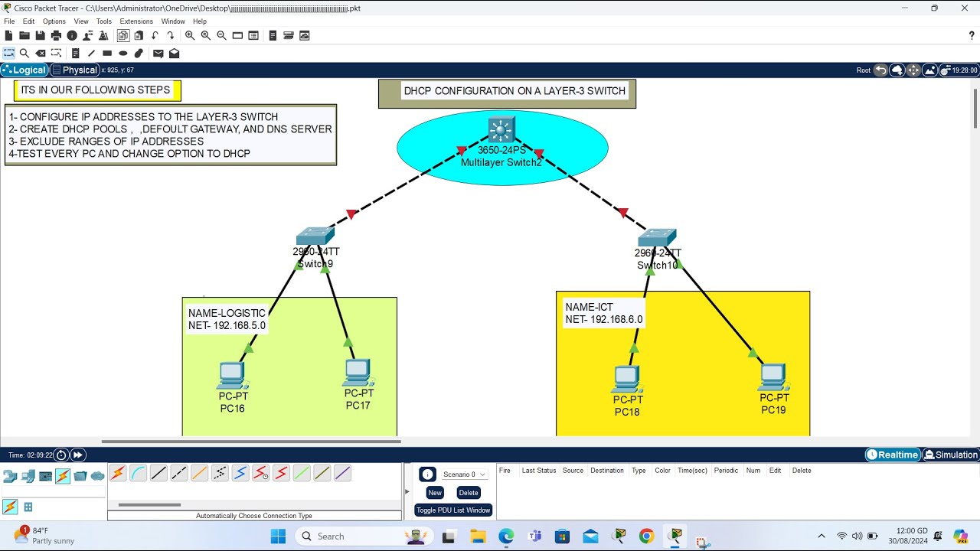Expand the PDU panel arrow
980x551 pixels.
(x=407, y=491)
